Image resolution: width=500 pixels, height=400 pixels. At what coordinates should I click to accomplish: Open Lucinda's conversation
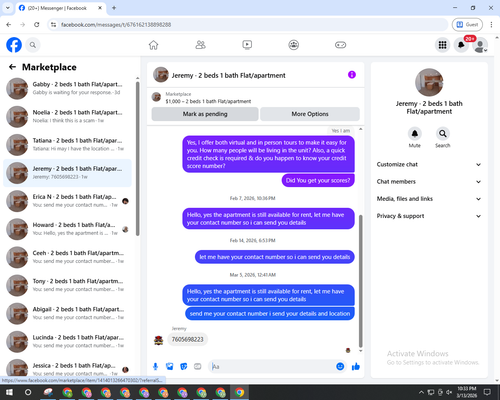[x=67, y=342]
